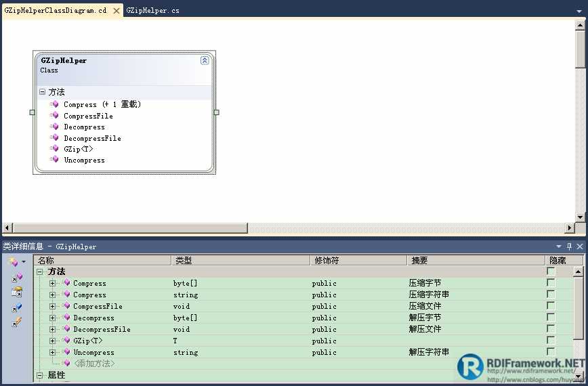Navigate to fields using details sidebar icon
588x386 pixels.
coord(17,307)
